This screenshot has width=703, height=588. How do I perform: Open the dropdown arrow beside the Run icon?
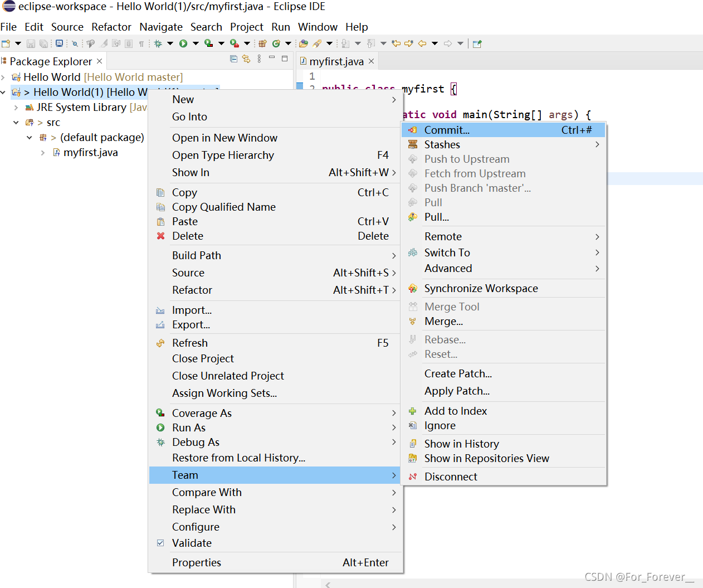point(196,43)
